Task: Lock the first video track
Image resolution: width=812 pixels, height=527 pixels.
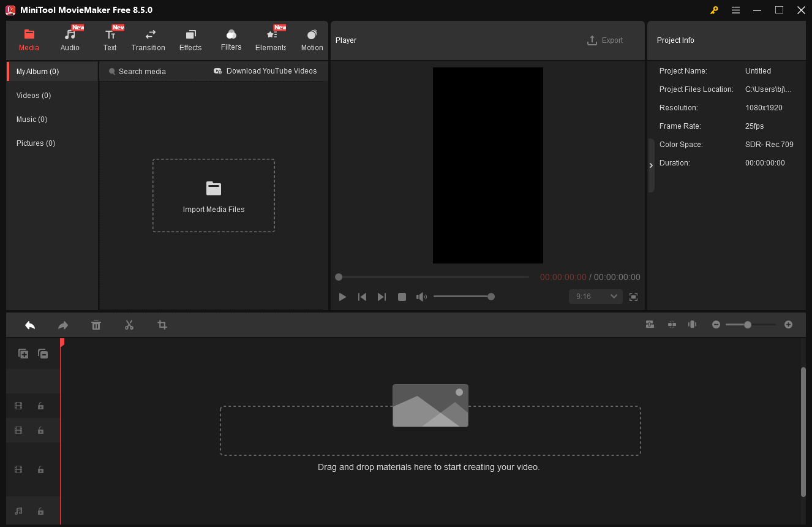Action: (x=40, y=406)
